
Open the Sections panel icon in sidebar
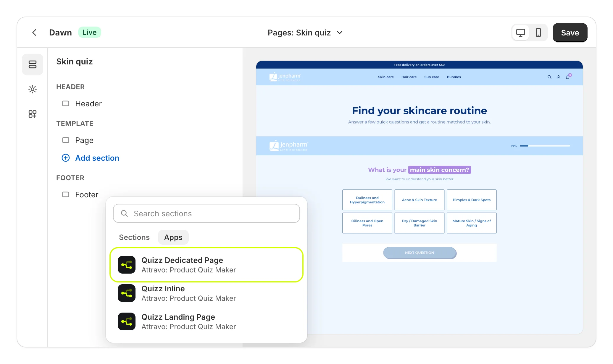tap(33, 64)
